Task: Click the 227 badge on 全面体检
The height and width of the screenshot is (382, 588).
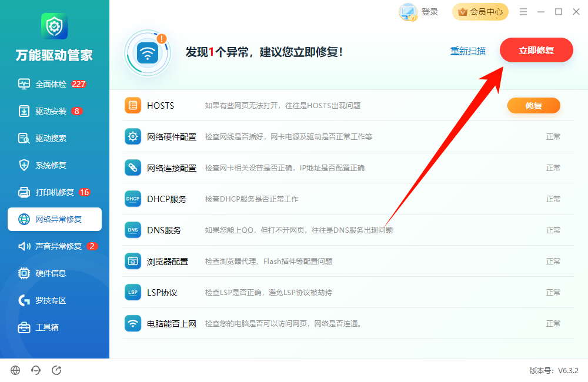Action: tap(79, 84)
